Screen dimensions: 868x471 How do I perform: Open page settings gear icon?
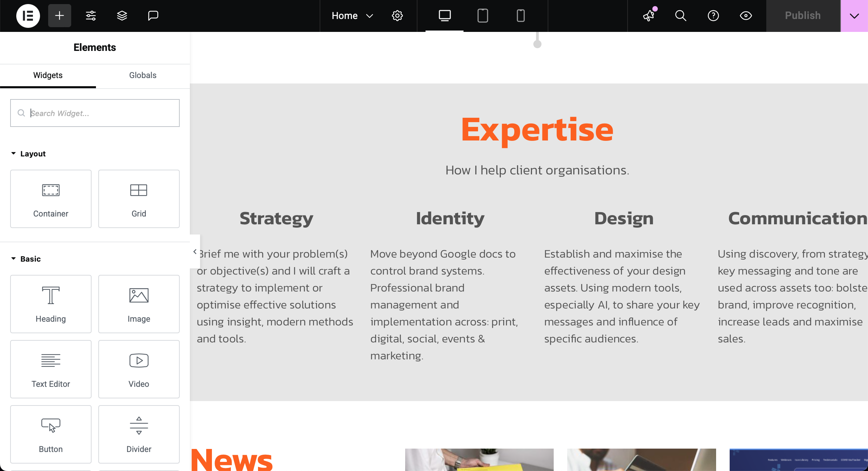(x=397, y=16)
